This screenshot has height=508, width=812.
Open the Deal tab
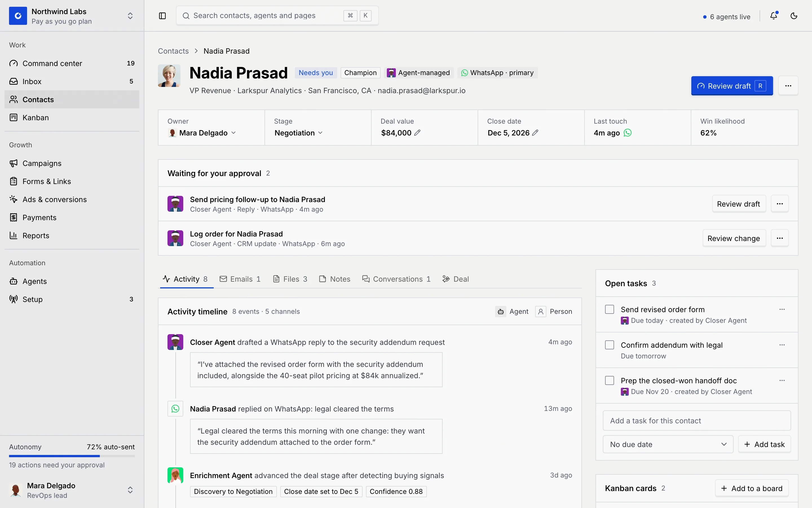click(x=455, y=279)
